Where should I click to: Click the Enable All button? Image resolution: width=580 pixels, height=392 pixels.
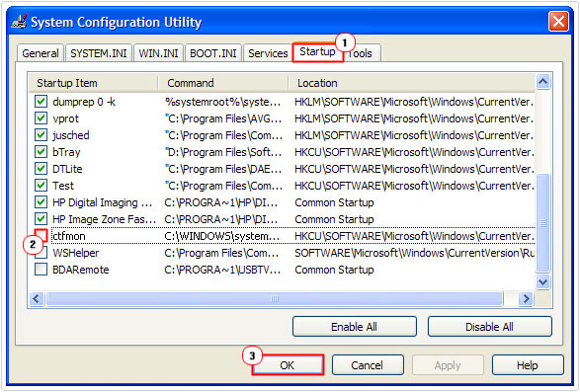coord(354,327)
